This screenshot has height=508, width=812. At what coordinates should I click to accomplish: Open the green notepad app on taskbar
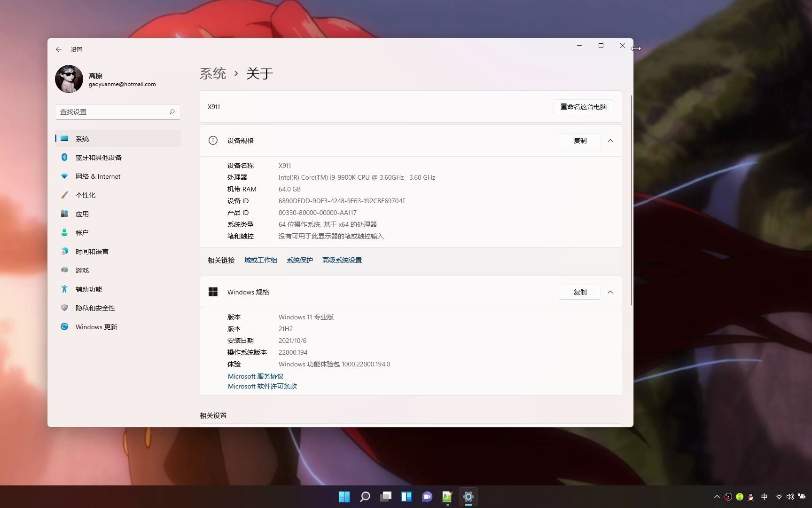tap(447, 497)
